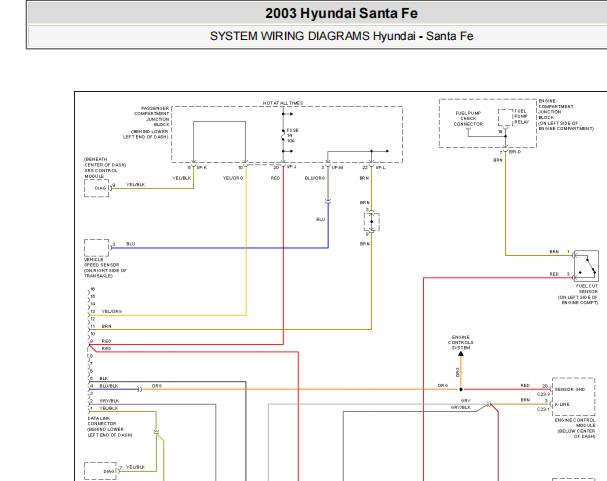Click the 'ENGINE COMPARTMENT JUNCTION BLOCK' label

point(556,109)
